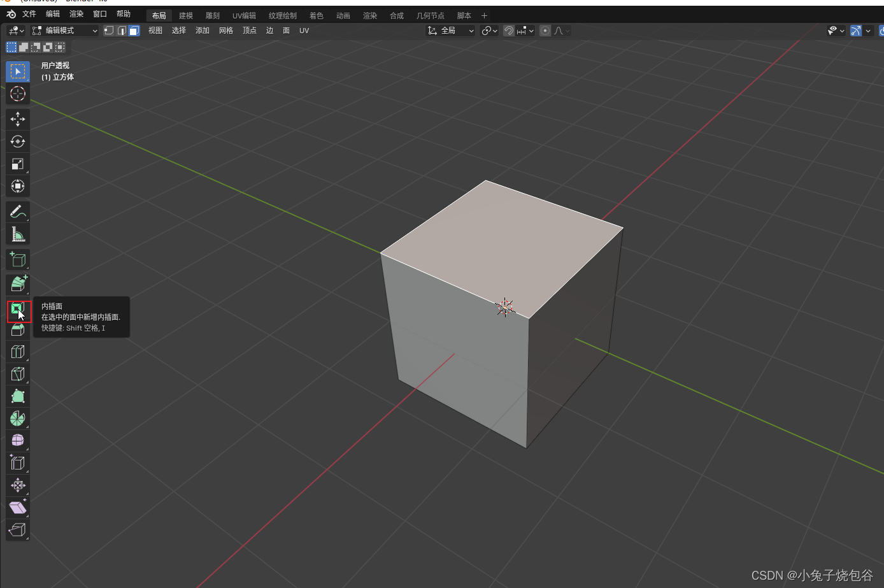Screen dimensions: 884x588
Task: Activate the Shear tool
Action: [18, 508]
